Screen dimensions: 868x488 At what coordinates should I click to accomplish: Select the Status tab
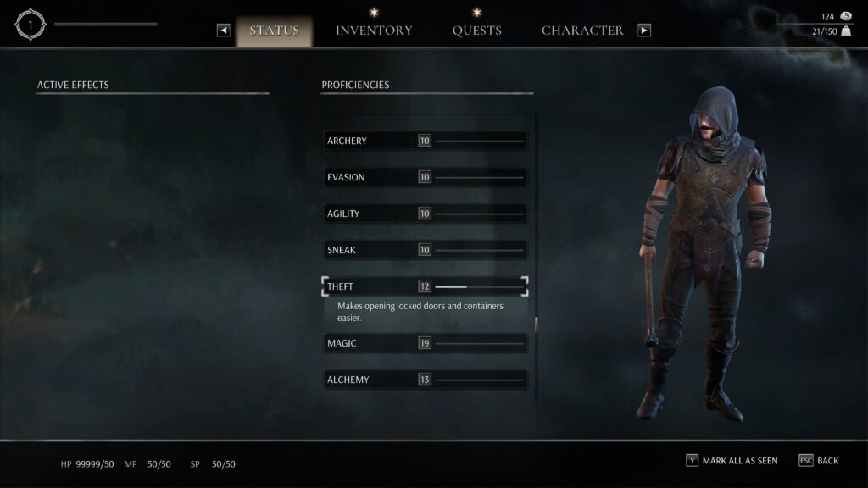click(275, 31)
